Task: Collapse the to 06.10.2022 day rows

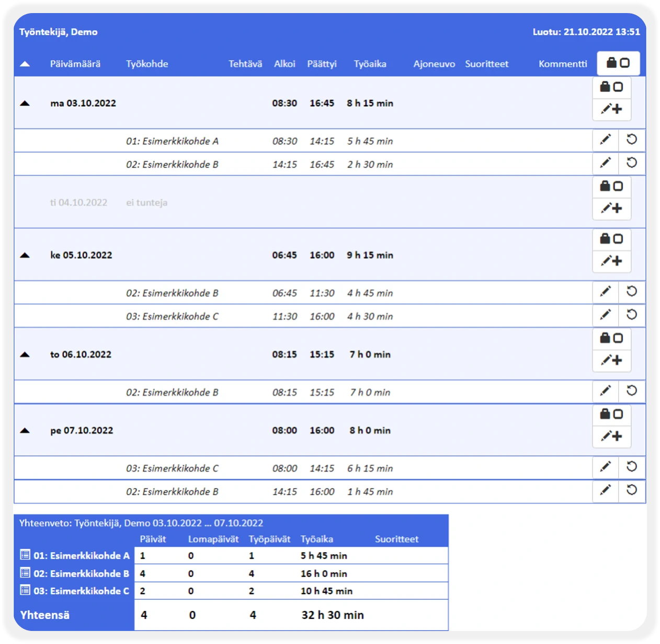Action: pos(25,354)
